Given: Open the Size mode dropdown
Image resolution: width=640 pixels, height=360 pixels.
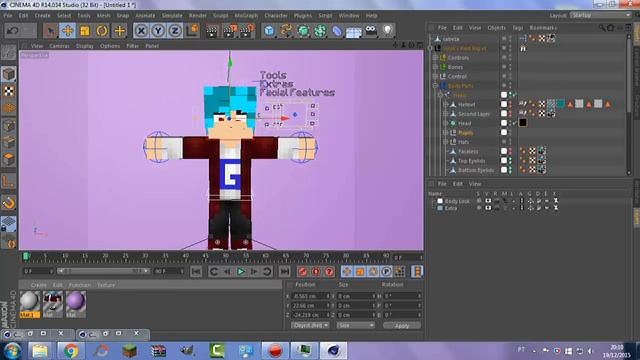Looking at the screenshot, I should tap(355, 325).
